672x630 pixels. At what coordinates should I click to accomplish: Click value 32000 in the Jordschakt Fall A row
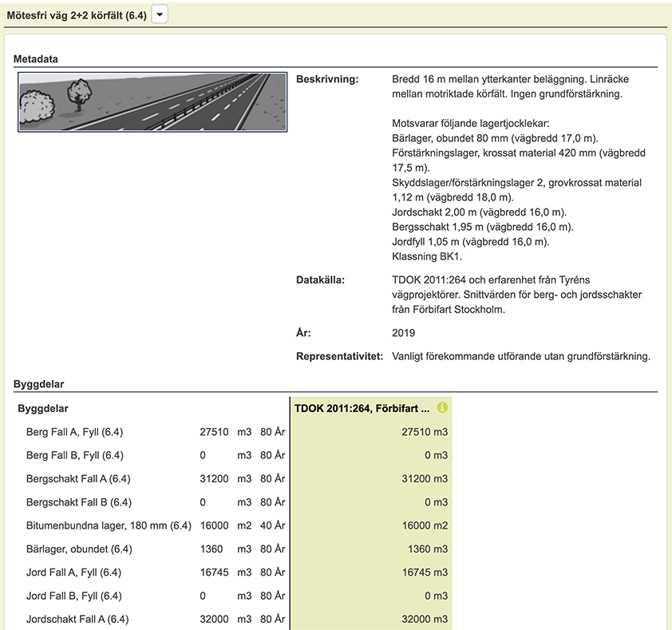214,619
